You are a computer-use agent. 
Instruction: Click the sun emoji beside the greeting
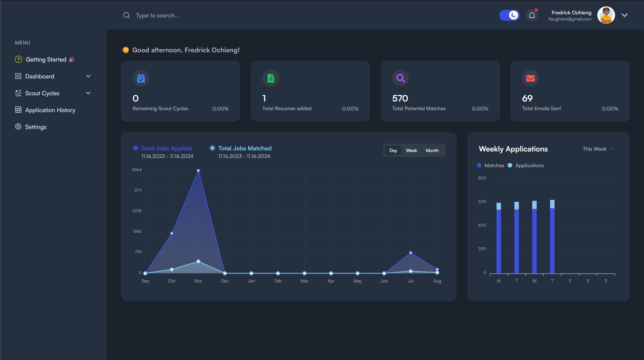[x=126, y=50]
